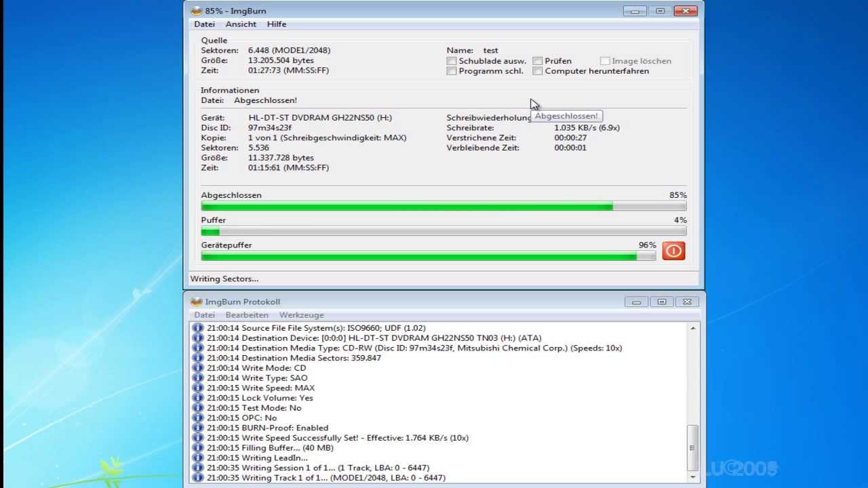The image size is (868, 488).
Task: Enable 'Computer herunterfahren' checkbox
Action: 538,71
